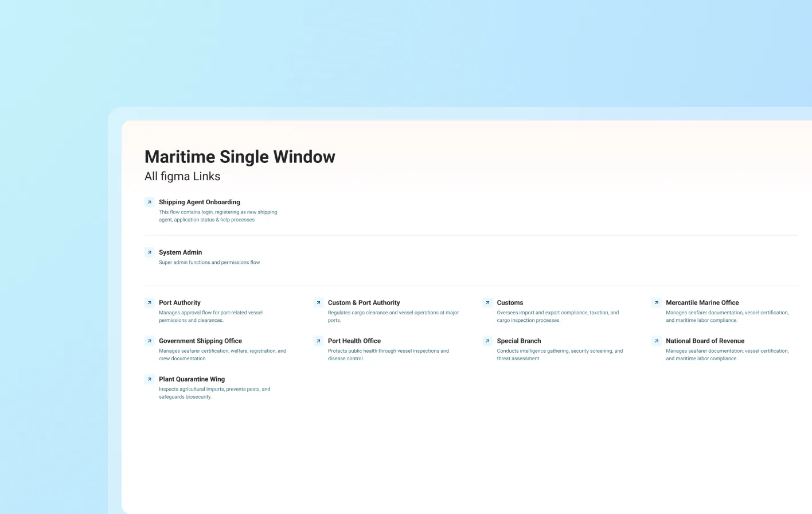The image size is (812, 514).
Task: Click the Plant Quarantine Wing description text
Action: (214, 393)
